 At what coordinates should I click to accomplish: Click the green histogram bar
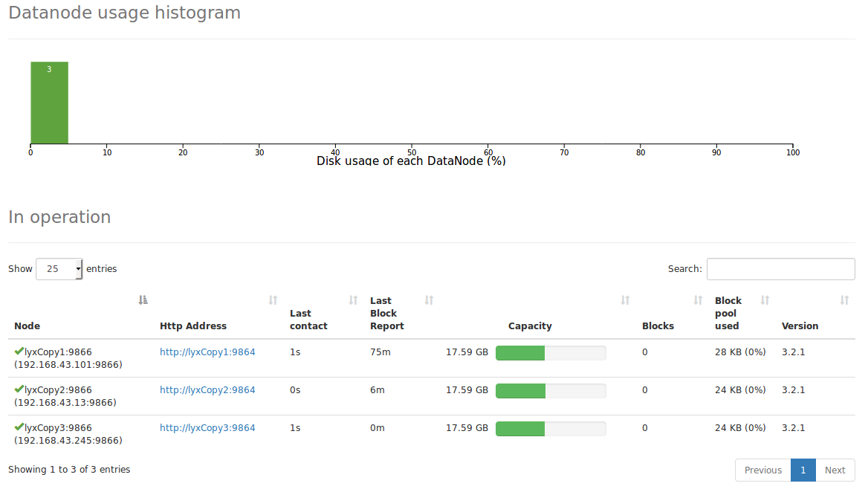(49, 103)
